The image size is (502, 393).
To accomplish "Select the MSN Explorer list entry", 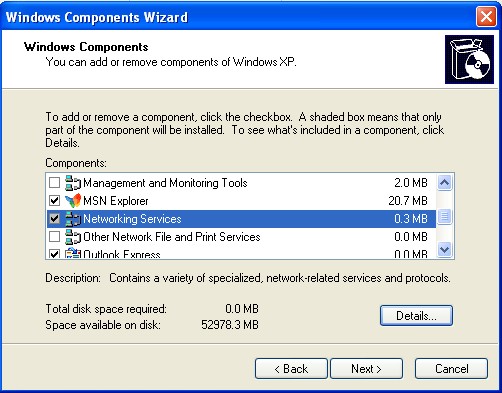I will [241, 201].
